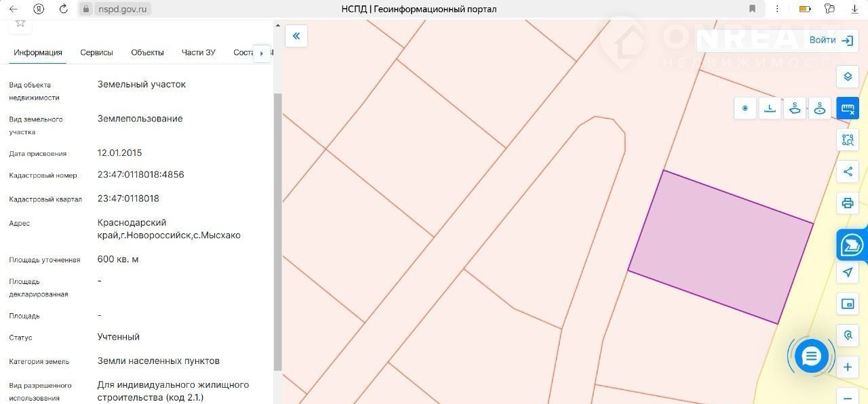The height and width of the screenshot is (404, 868).
Task: Zoom in on the map
Action: coord(847,367)
